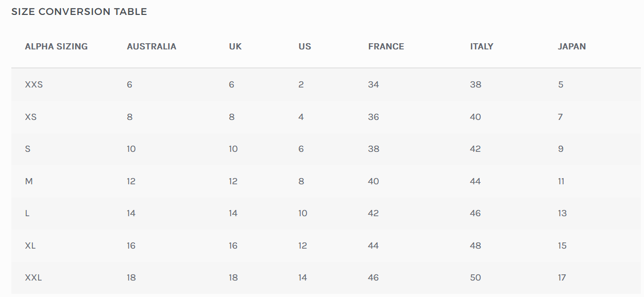Click the UK column header
Image resolution: width=644 pixels, height=297 pixels.
pos(235,46)
